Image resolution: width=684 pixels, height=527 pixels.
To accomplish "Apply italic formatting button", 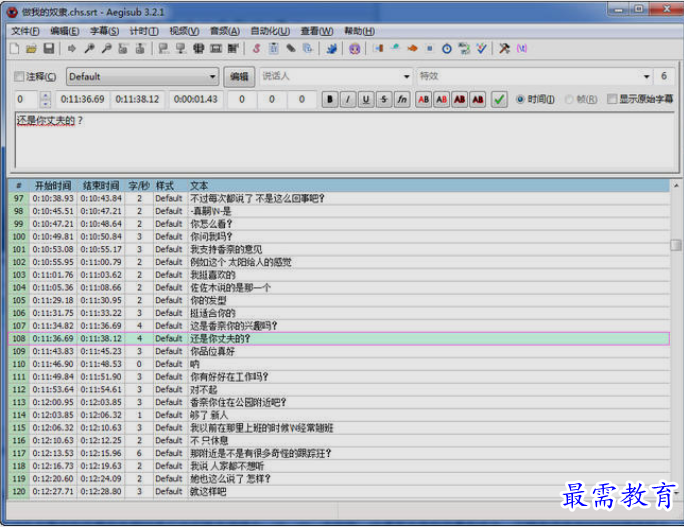I will 348,99.
